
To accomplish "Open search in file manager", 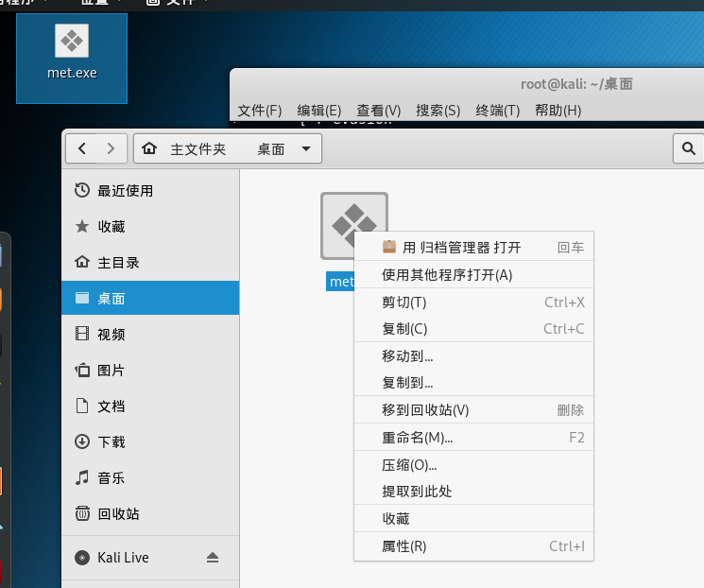I will pyautogui.click(x=688, y=148).
